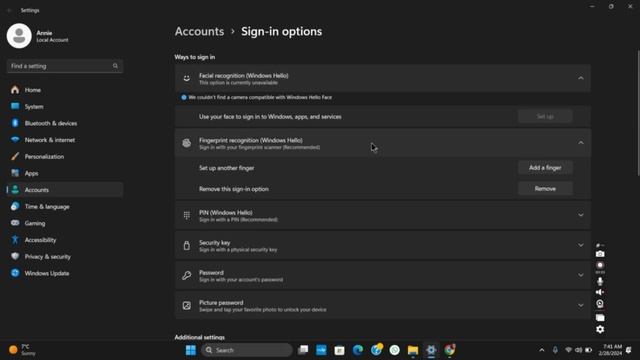Expand the PIN (Windows Hello) option
Screen dimensions: 640x360
(580, 215)
